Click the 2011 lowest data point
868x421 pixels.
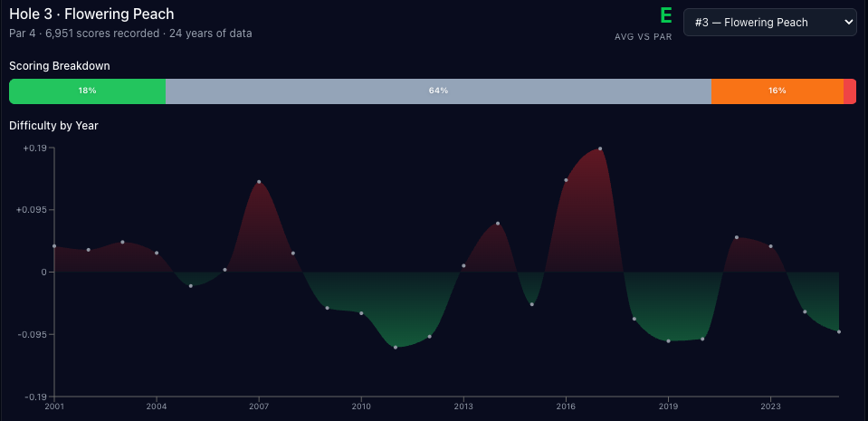click(x=396, y=348)
